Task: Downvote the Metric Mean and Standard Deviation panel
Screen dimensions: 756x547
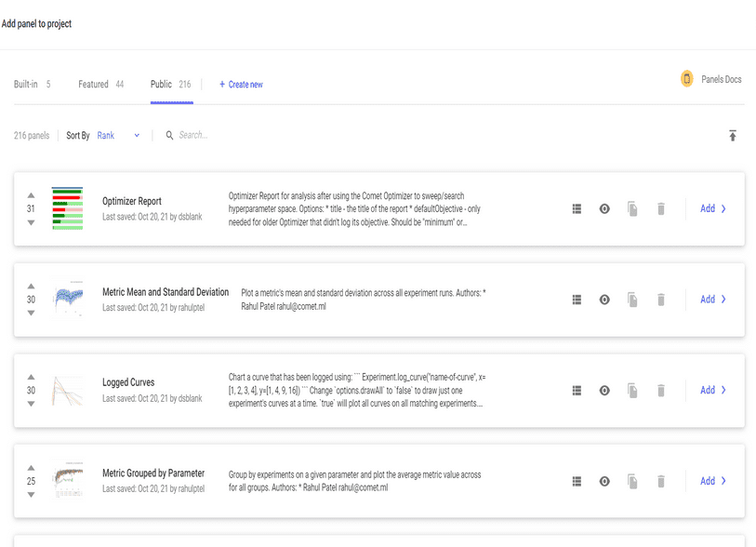Action: (31, 314)
